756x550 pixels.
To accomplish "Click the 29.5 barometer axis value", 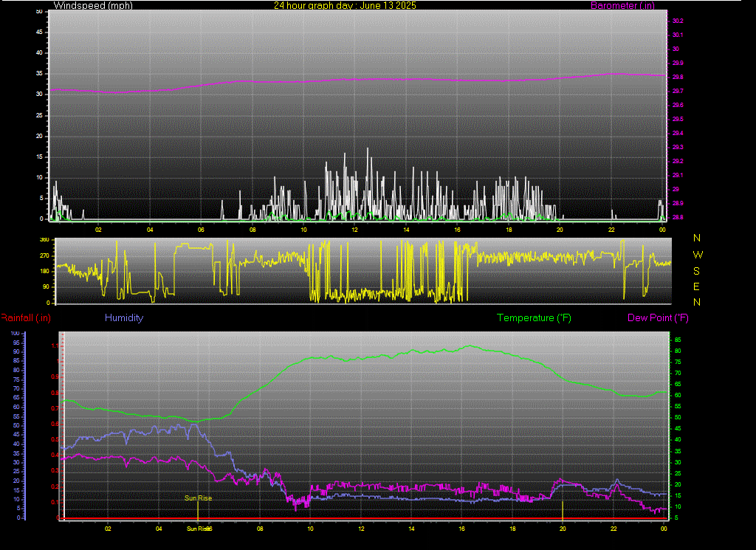I will 678,119.
